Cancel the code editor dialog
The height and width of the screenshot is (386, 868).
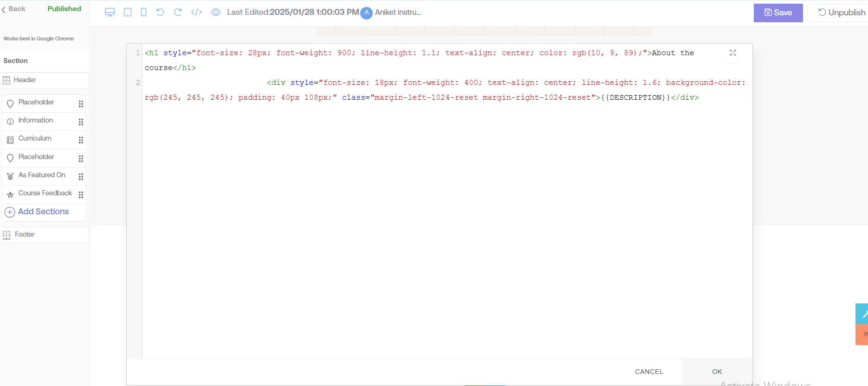click(649, 372)
